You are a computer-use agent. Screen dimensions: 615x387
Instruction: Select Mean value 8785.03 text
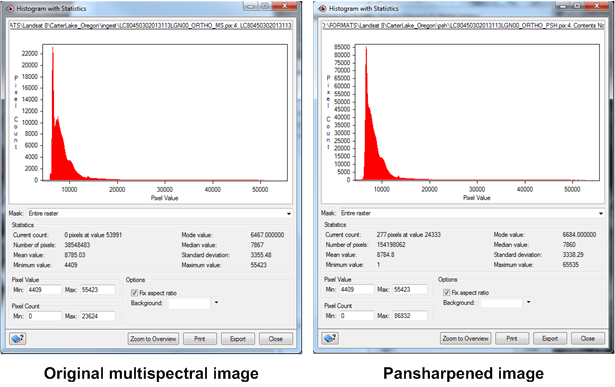[x=75, y=255]
